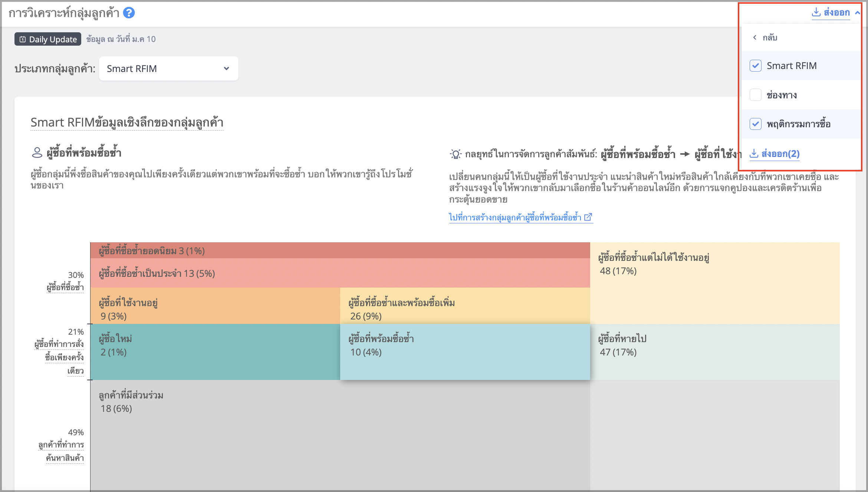The width and height of the screenshot is (868, 492).
Task: Select ผู้ซื้อที่หายไป 47 (17%) block
Action: click(715, 352)
